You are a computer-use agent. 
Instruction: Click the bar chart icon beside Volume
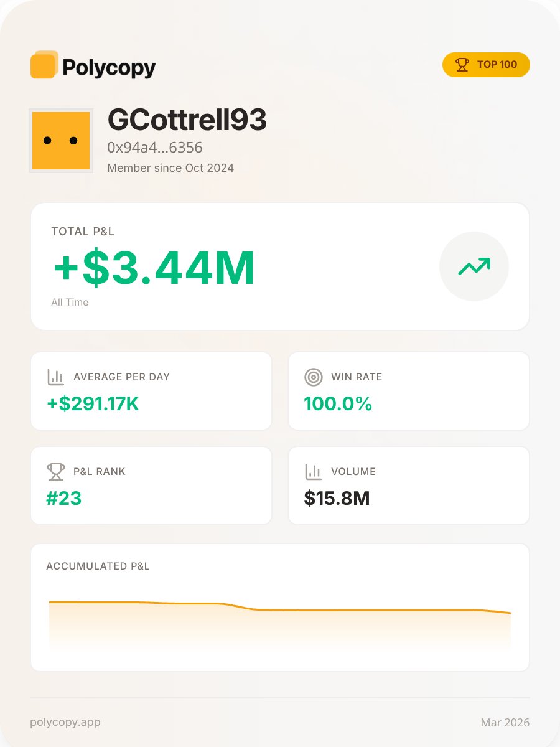tap(314, 472)
